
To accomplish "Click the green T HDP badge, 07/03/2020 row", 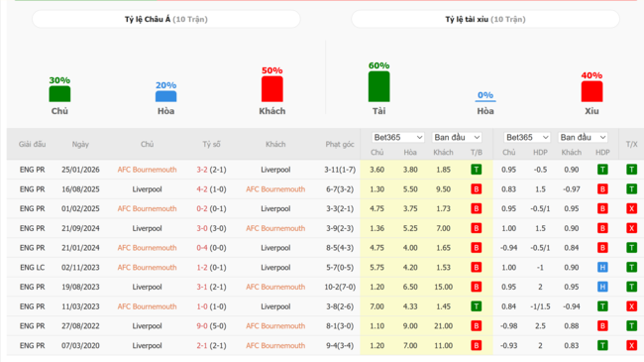I will pos(602,345).
